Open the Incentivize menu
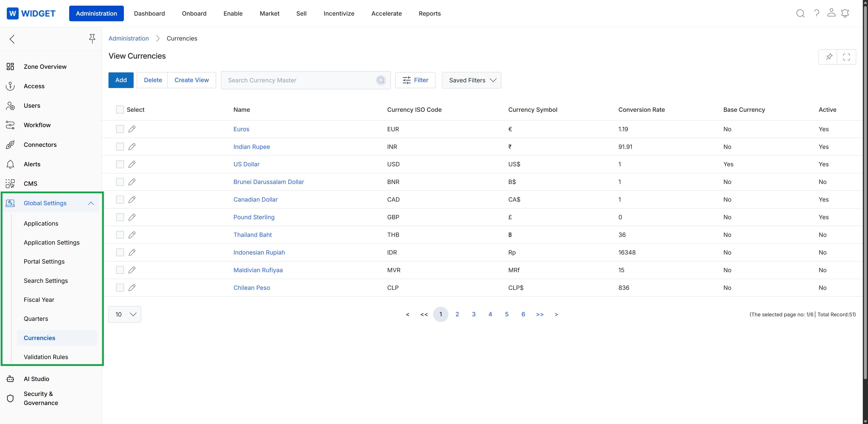868x424 pixels. point(339,14)
